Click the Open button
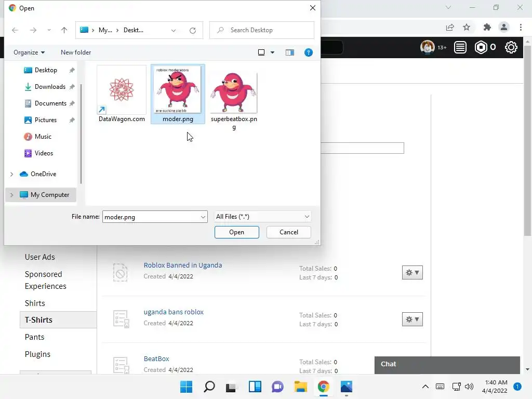This screenshot has height=399, width=532. coord(236,232)
